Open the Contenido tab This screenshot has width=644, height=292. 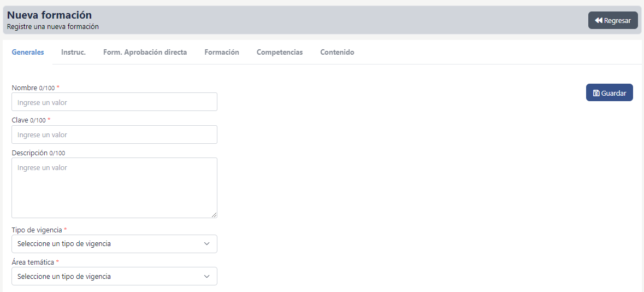pyautogui.click(x=337, y=52)
